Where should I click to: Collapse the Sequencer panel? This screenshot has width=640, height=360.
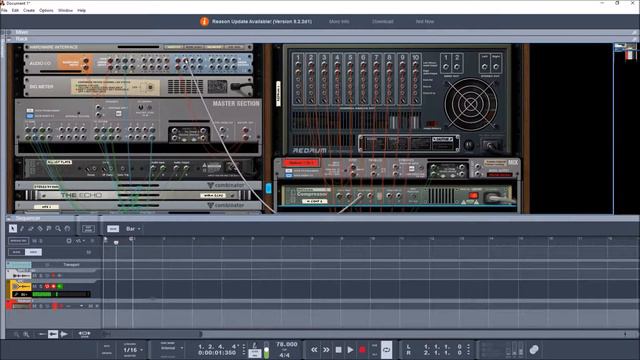tap(9, 218)
